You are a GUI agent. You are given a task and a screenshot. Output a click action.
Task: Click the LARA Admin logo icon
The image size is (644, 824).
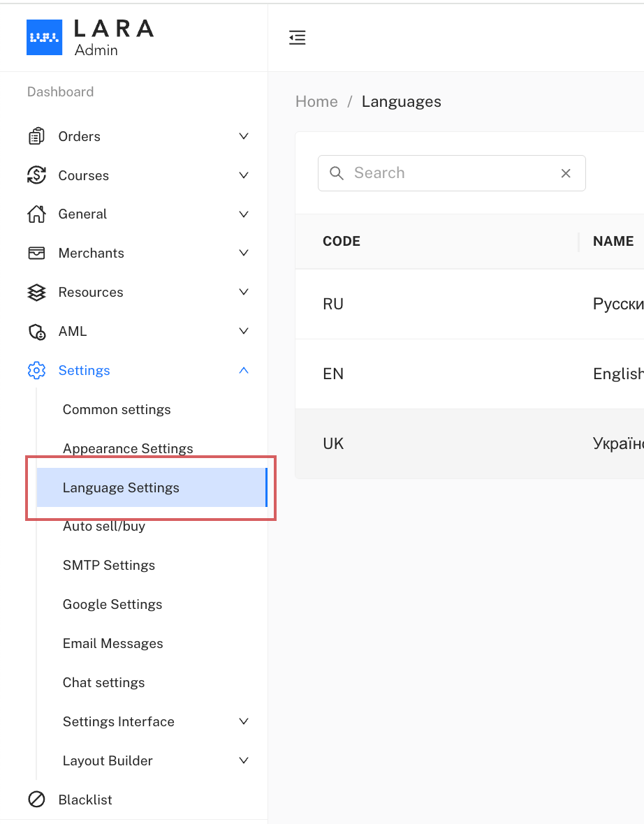45,37
